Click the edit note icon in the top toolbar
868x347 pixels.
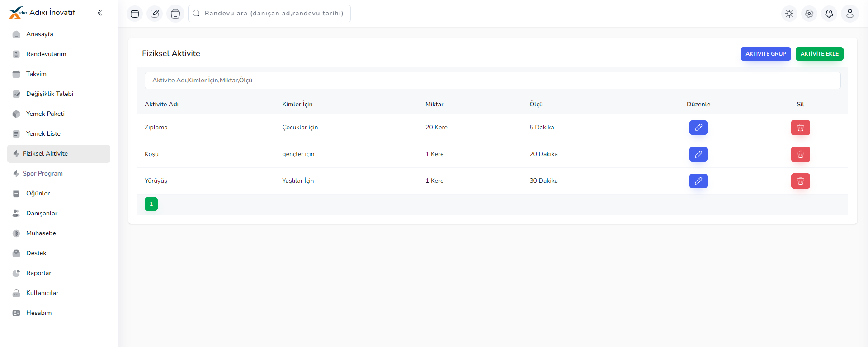155,14
